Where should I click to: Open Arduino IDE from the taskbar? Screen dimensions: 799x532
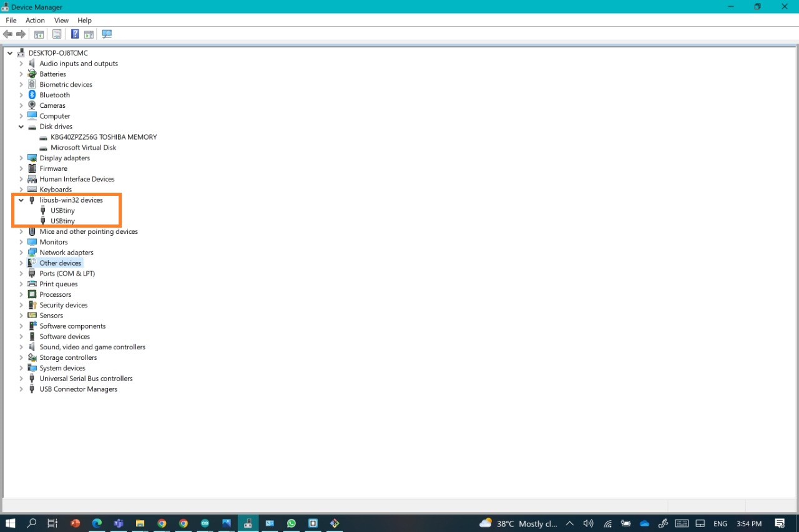coord(205,523)
